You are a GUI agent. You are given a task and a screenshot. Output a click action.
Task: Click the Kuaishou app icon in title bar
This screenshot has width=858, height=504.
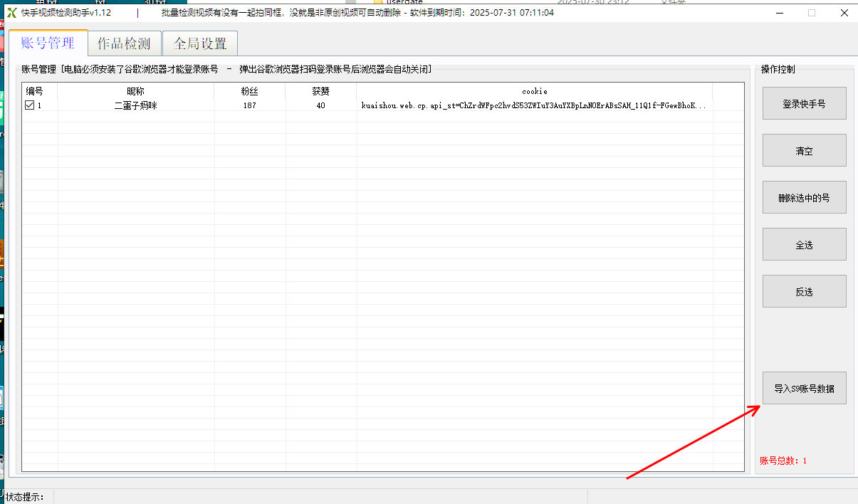[11, 13]
